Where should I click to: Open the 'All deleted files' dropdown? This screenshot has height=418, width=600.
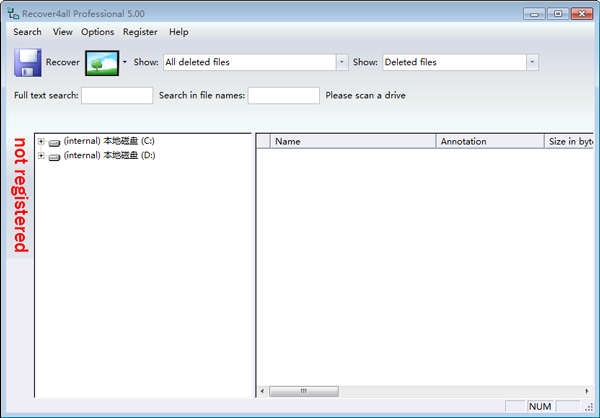342,62
